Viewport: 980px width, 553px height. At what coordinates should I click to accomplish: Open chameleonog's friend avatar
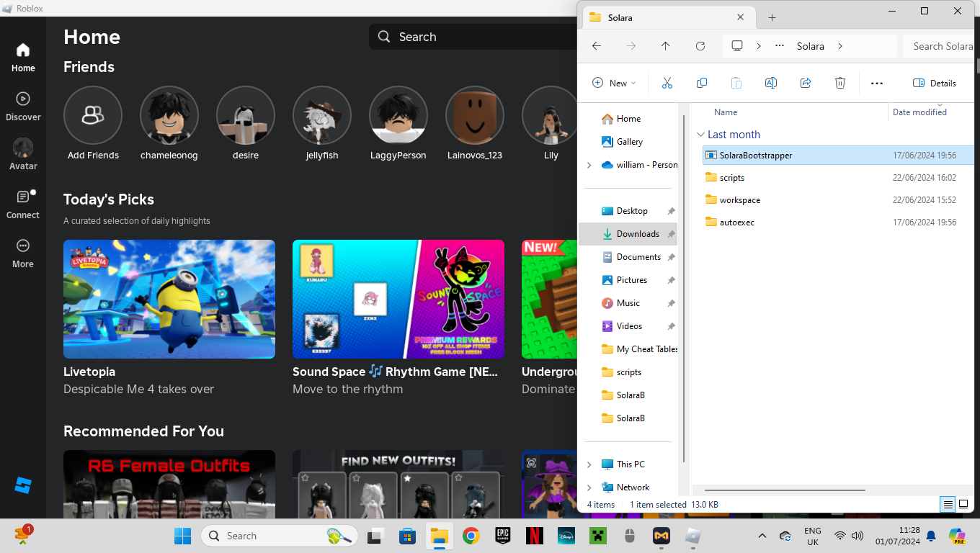(169, 115)
